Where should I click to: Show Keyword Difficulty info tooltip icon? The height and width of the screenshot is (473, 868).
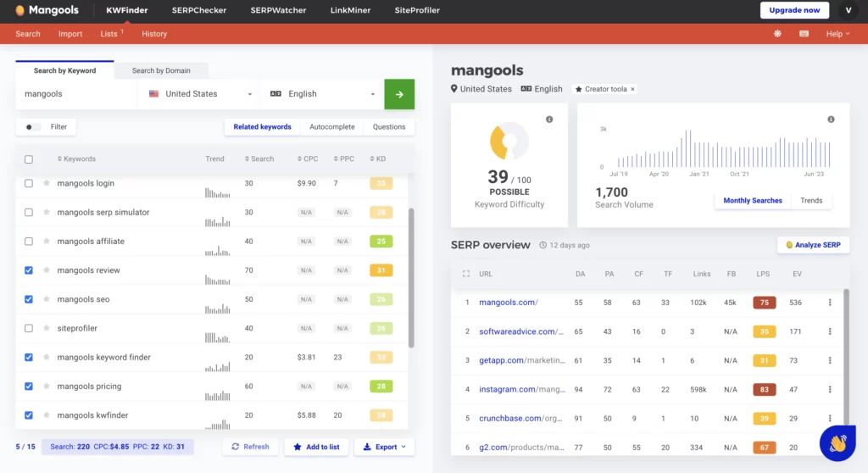pos(549,119)
